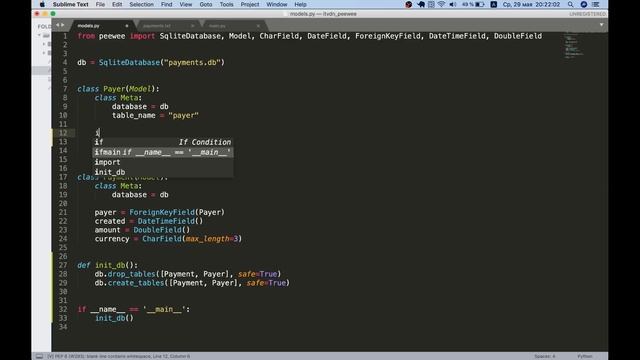
Task: Open the Selection menu
Action: pos(141,4)
